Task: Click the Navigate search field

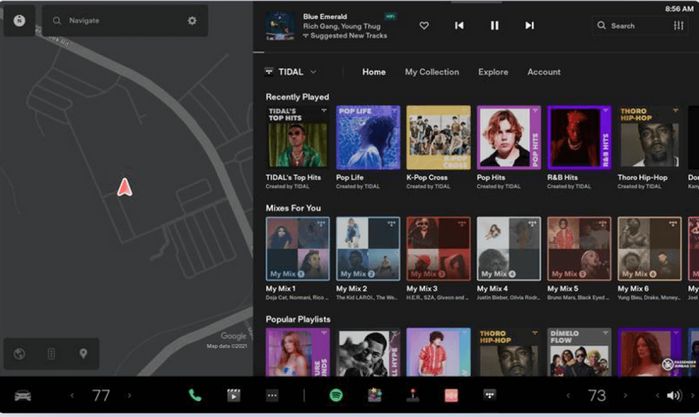Action: (125, 21)
